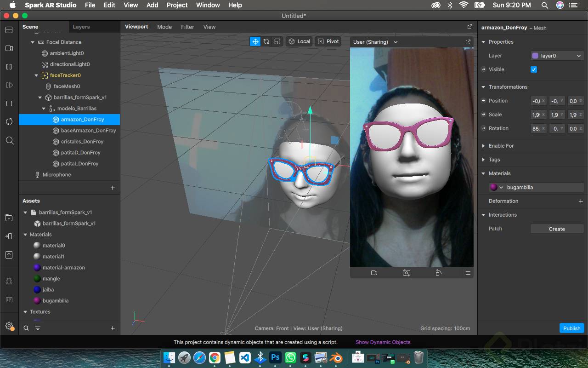Click the send-to-device icon in left toolbar

click(9, 236)
